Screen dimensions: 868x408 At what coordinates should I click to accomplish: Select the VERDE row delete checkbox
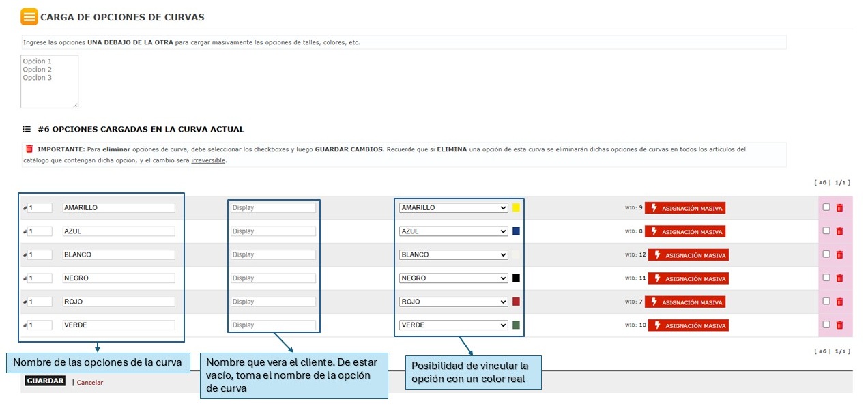point(826,325)
